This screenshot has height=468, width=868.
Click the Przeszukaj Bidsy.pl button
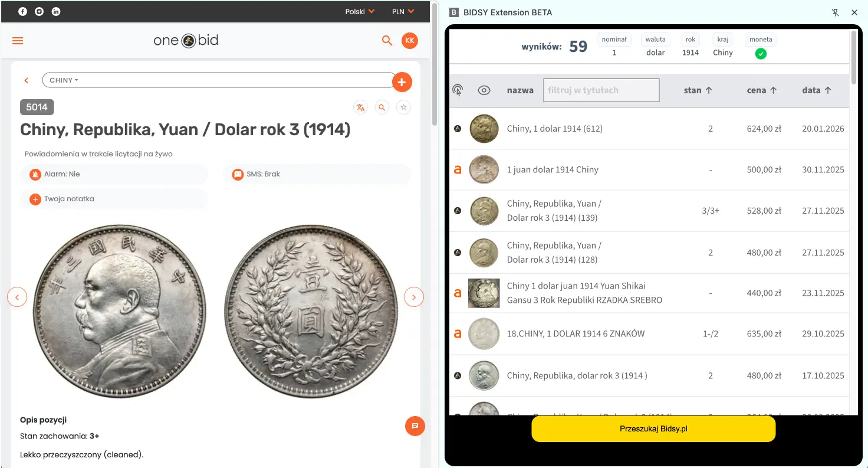pos(653,429)
